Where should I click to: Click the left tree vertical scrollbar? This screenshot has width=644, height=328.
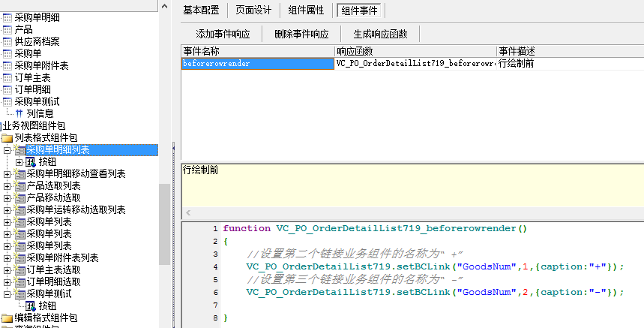point(165,225)
